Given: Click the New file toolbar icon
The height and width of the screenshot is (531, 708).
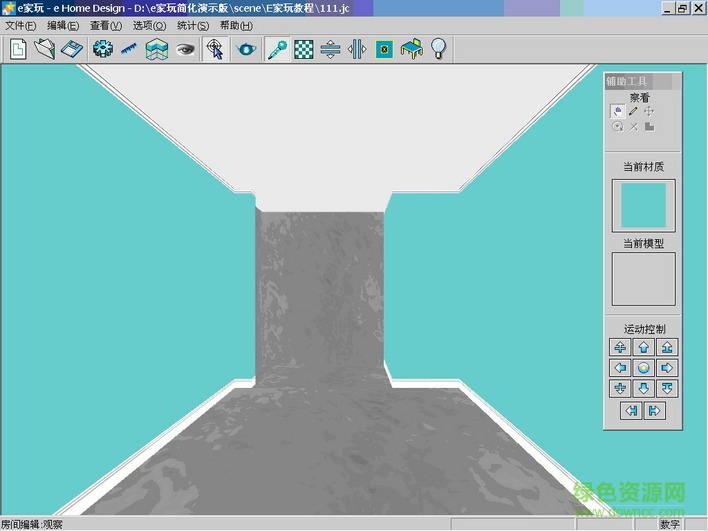Looking at the screenshot, I should coord(18,49).
